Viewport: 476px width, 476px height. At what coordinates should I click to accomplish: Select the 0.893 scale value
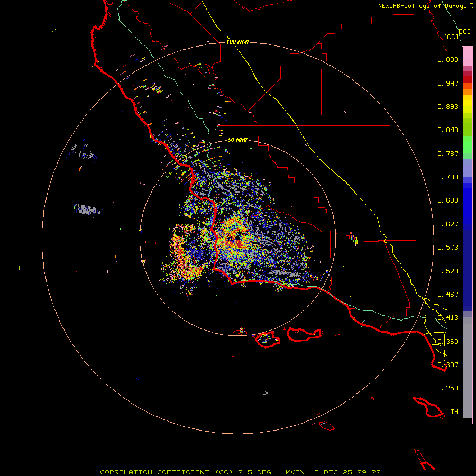[x=448, y=106]
